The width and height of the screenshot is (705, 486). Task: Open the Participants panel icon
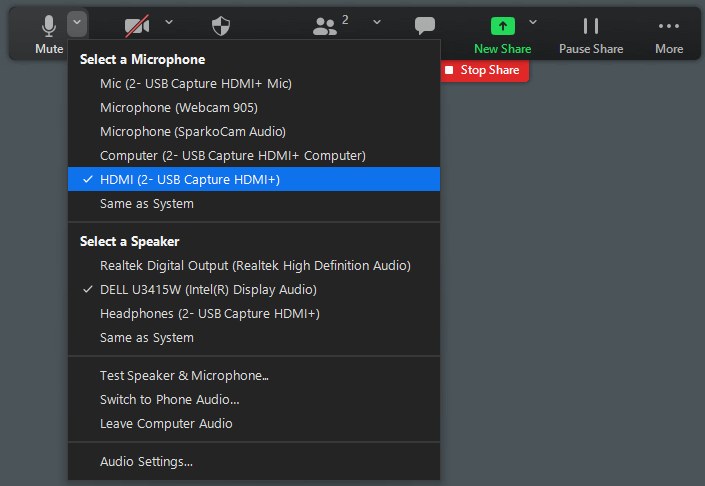tap(325, 26)
